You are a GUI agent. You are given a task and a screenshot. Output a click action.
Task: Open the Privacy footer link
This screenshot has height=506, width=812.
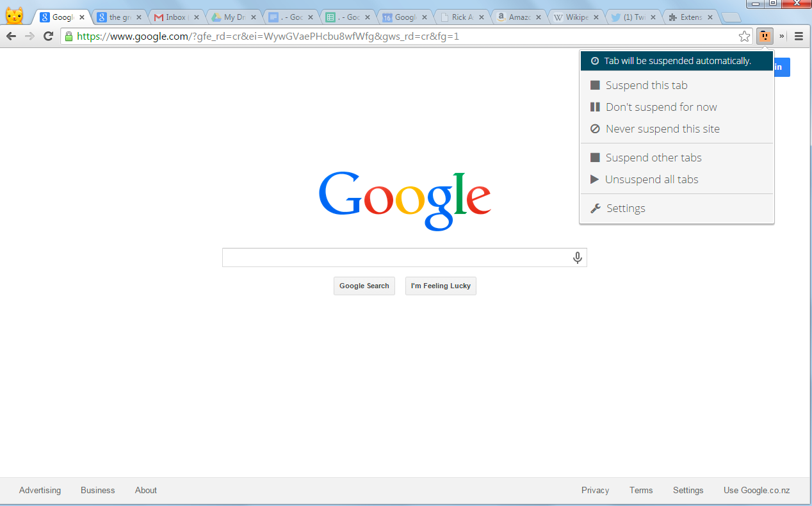coord(595,490)
